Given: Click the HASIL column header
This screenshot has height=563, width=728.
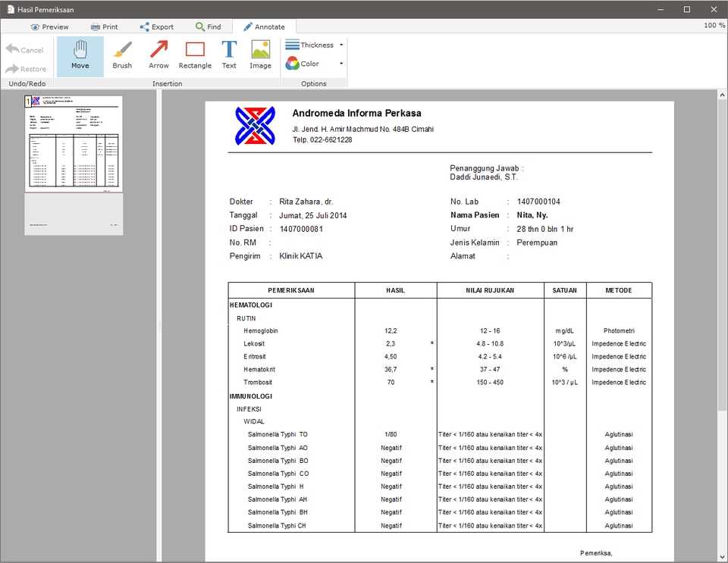Looking at the screenshot, I should (396, 290).
